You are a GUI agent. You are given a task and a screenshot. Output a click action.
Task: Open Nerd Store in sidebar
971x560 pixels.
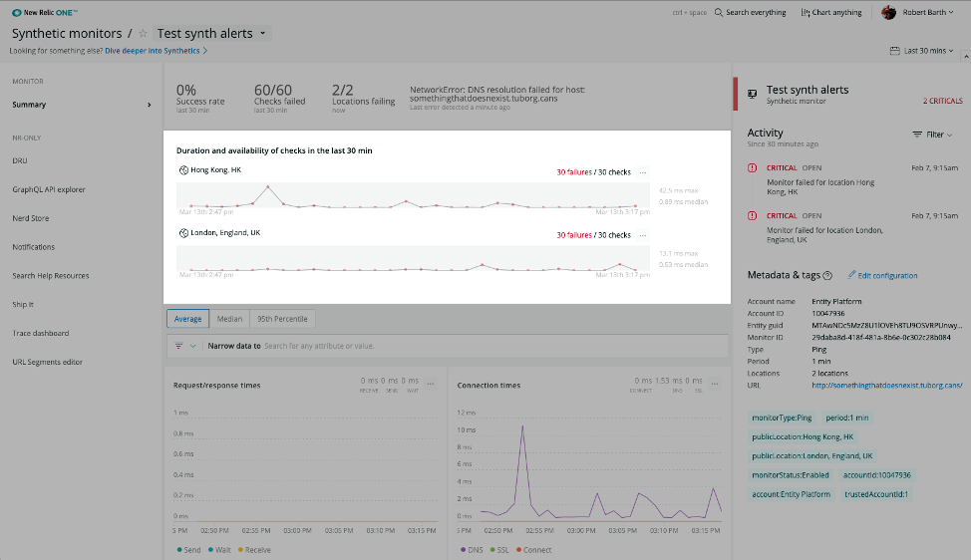(x=30, y=218)
